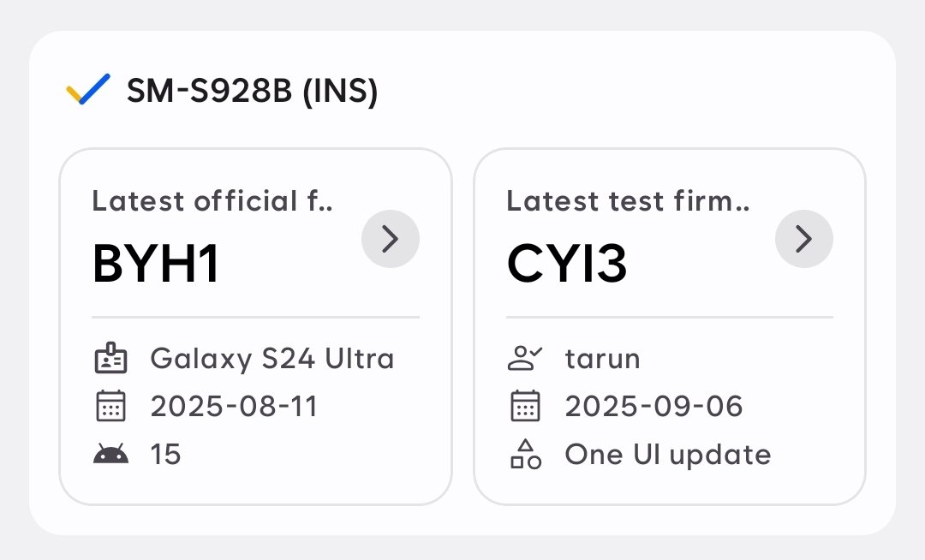Click the Latest official firmware heading
This screenshot has height=560, width=925.
point(212,201)
